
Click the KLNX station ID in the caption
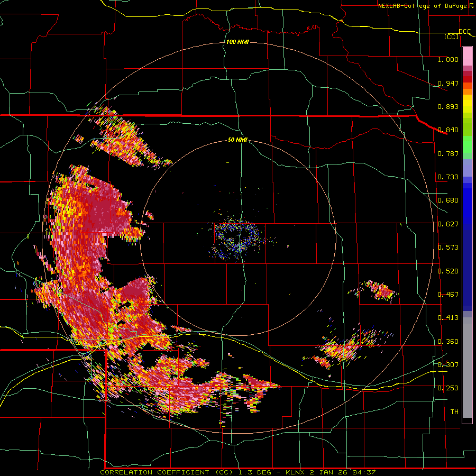296,472
